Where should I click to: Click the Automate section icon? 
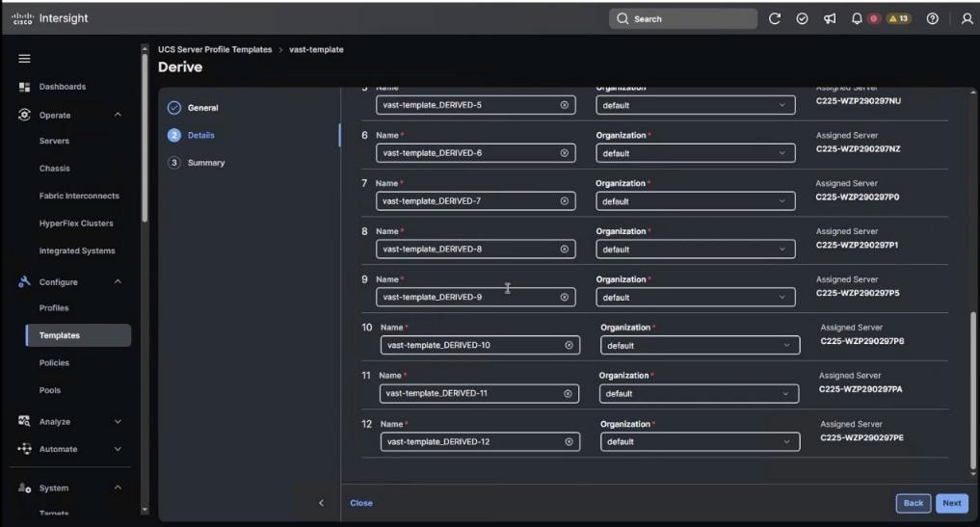(x=24, y=449)
